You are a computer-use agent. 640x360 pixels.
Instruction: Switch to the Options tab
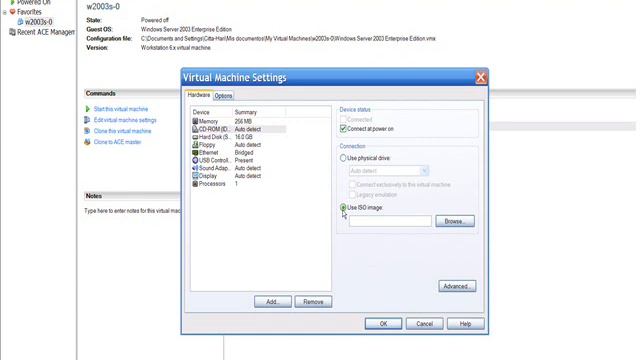223,96
